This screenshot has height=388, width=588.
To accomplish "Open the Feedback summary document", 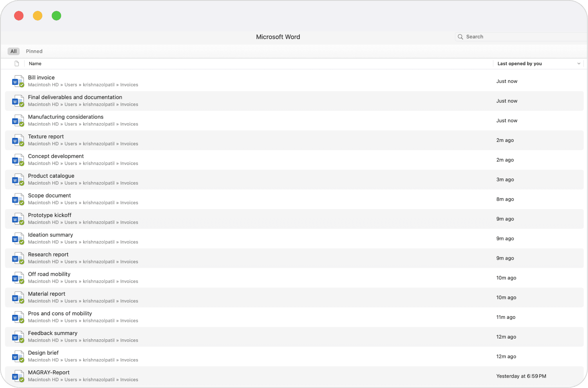I will [294, 337].
